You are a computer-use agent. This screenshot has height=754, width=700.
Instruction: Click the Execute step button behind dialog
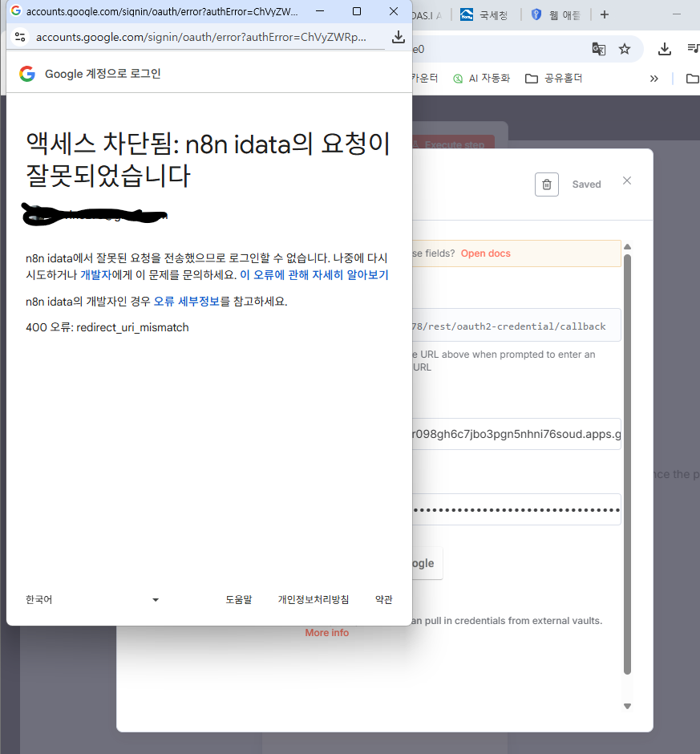click(453, 144)
